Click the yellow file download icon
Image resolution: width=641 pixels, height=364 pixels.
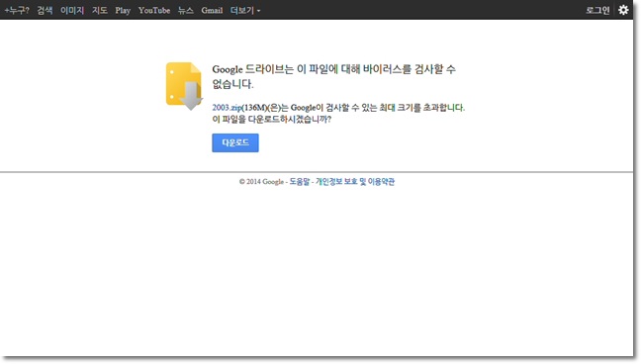[184, 86]
